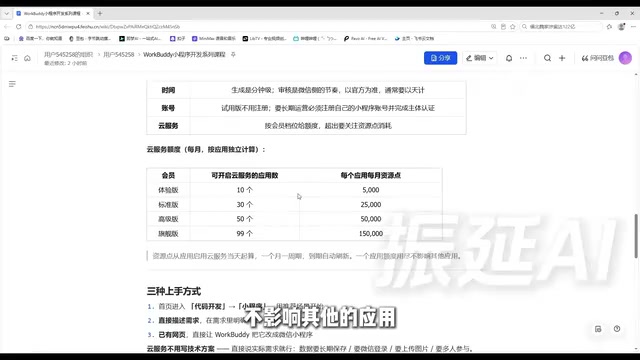Go back with the browser back arrow

coord(7,27)
